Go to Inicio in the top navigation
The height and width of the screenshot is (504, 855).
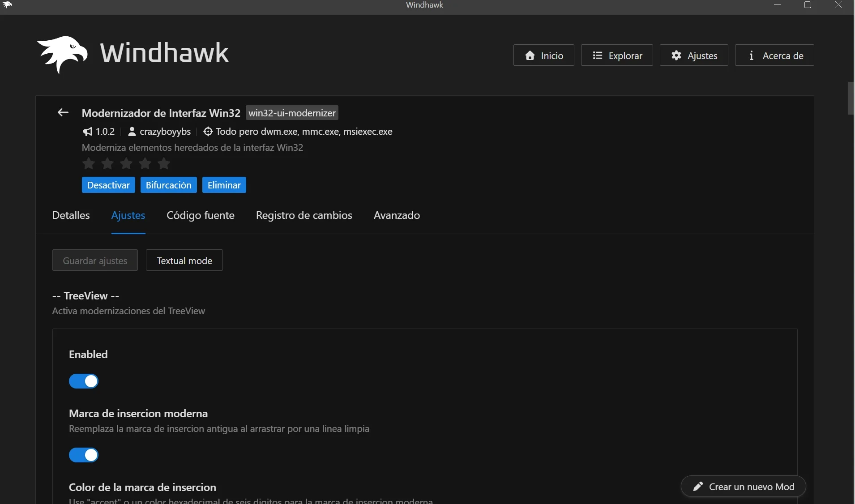(544, 55)
